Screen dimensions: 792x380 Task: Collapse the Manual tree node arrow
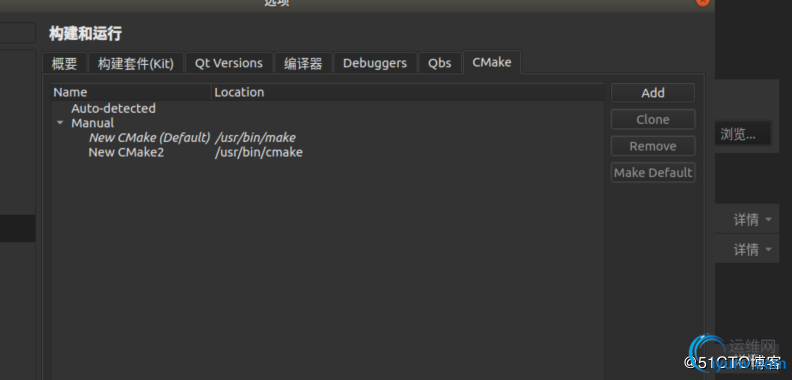click(x=60, y=123)
